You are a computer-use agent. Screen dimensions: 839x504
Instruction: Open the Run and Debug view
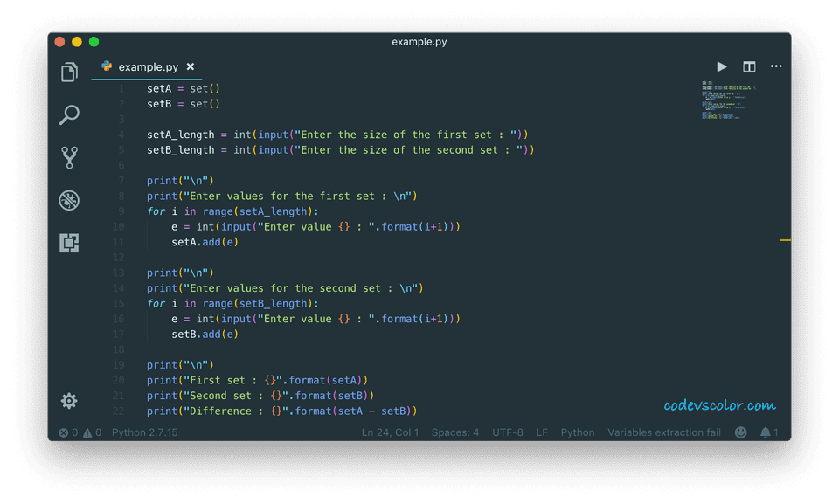pyautogui.click(x=69, y=200)
